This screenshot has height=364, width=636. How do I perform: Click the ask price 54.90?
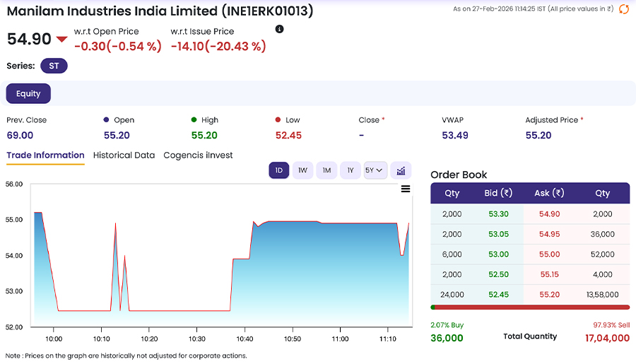[x=550, y=214]
